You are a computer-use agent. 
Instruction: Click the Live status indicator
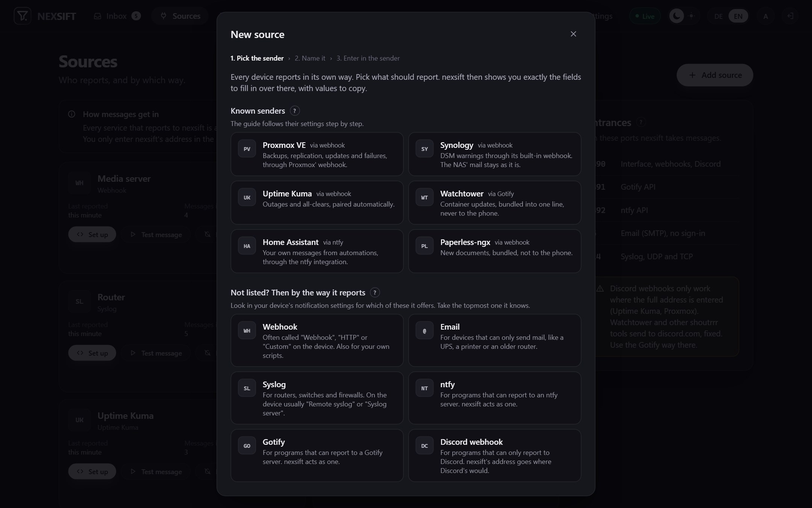pos(645,16)
